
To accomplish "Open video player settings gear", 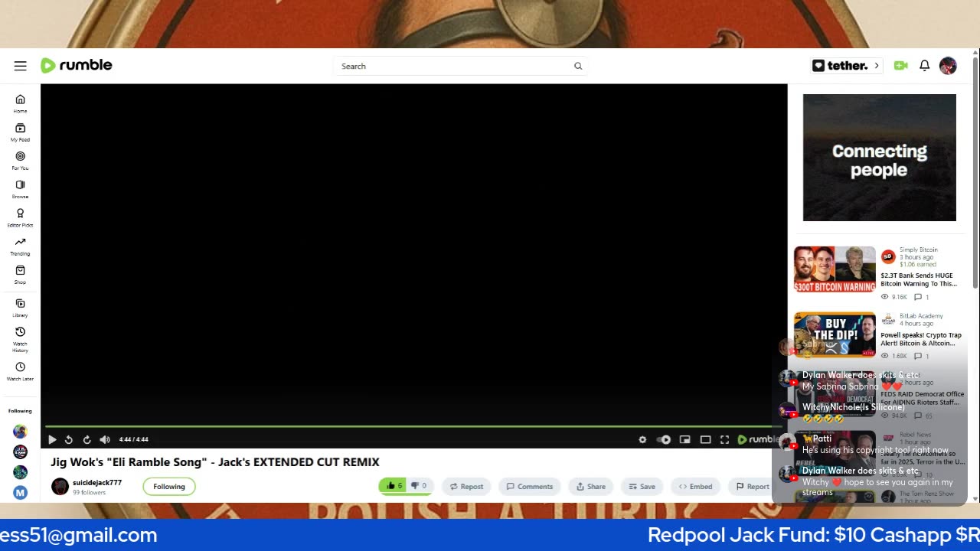I will click(642, 439).
